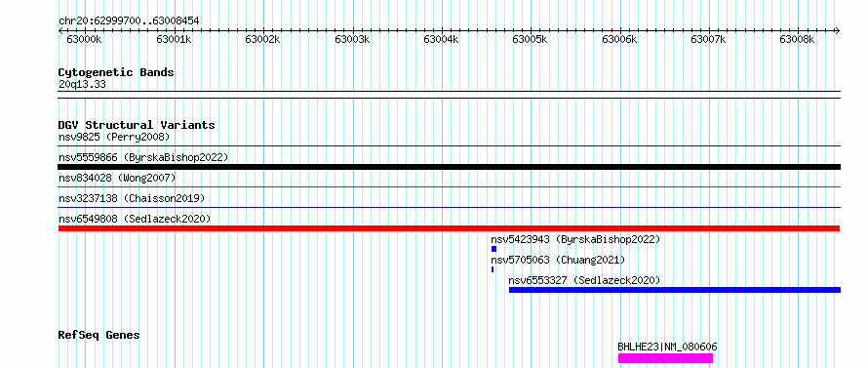Select the small blue nsv5423943 feature
This screenshot has height=368, width=868.
pos(493,249)
